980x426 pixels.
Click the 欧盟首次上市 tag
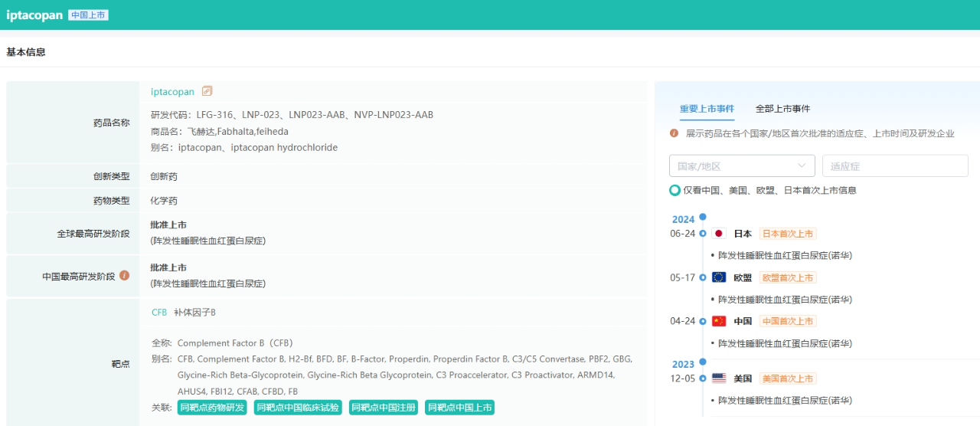point(788,277)
